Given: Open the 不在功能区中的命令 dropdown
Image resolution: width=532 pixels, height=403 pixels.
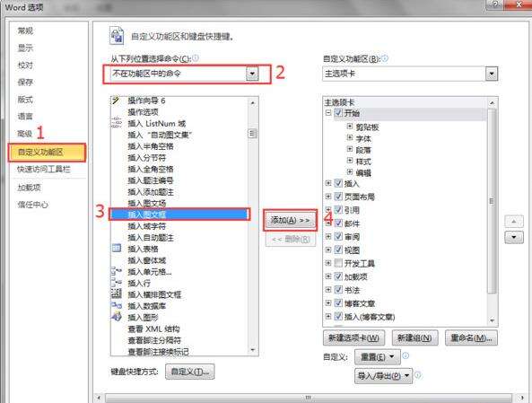Looking at the screenshot, I should click(x=252, y=74).
